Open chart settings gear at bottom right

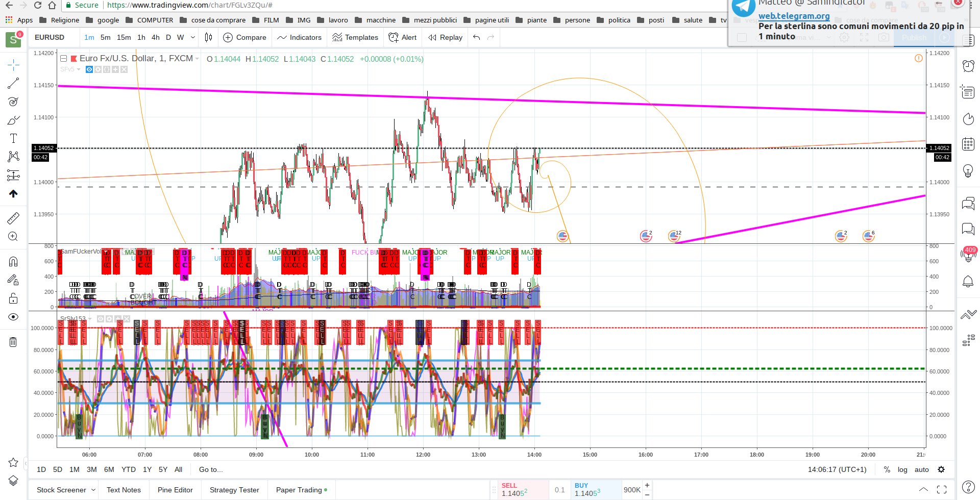(941, 469)
